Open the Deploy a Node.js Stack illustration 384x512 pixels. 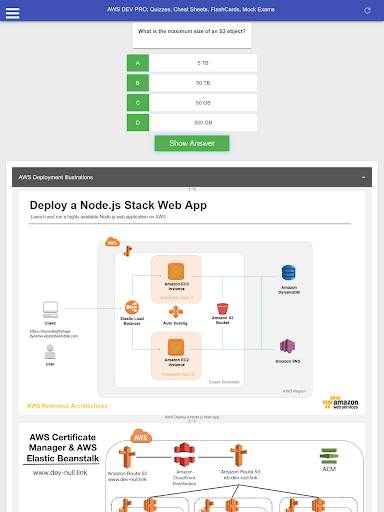pyautogui.click(x=192, y=303)
